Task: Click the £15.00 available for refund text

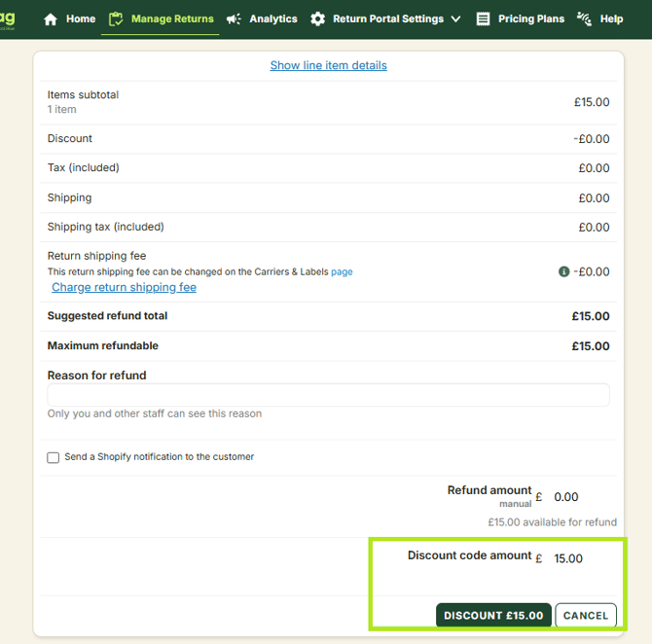Action: 552,522
